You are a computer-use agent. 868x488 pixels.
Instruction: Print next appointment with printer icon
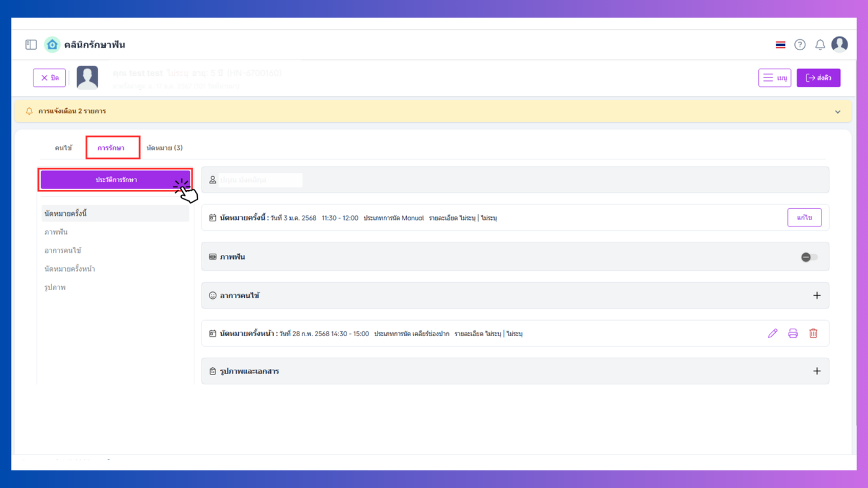pyautogui.click(x=793, y=334)
